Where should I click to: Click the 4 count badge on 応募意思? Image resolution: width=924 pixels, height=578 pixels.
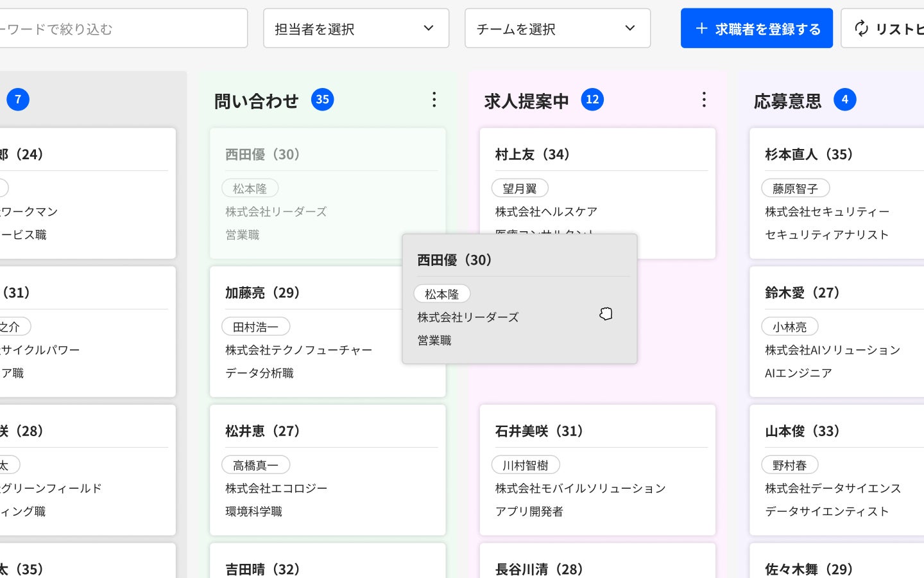click(844, 100)
